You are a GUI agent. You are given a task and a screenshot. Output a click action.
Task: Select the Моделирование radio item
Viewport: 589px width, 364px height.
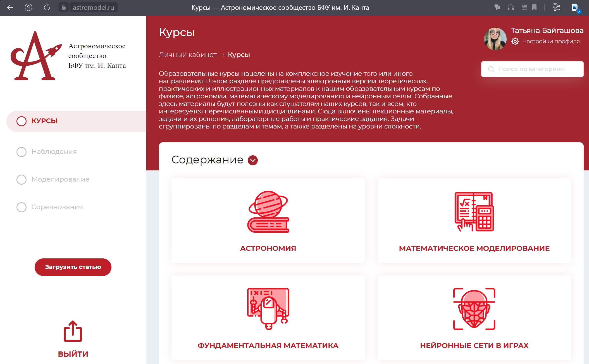22,179
